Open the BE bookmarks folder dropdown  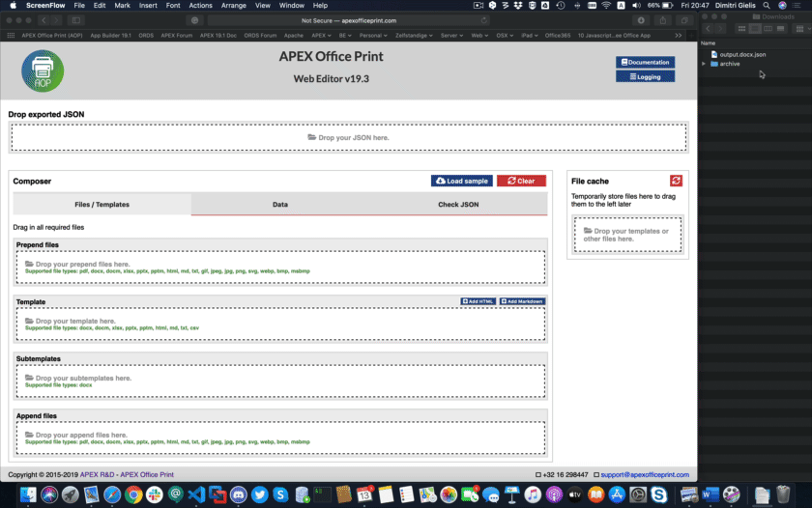(345, 35)
